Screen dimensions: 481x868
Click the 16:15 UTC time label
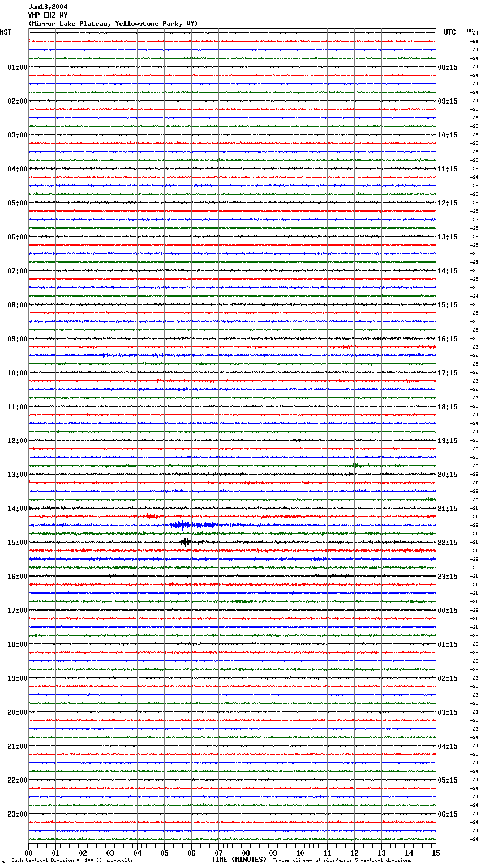448,339
